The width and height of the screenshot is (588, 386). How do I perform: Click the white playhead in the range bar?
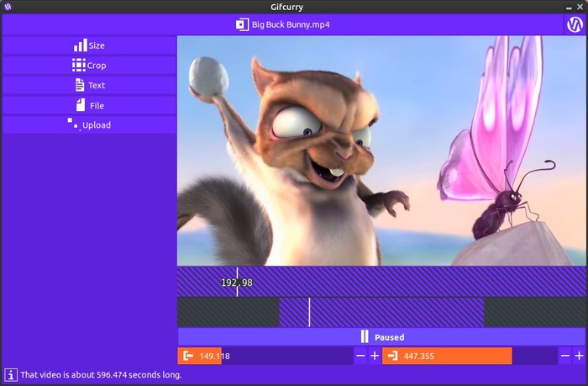(x=309, y=312)
